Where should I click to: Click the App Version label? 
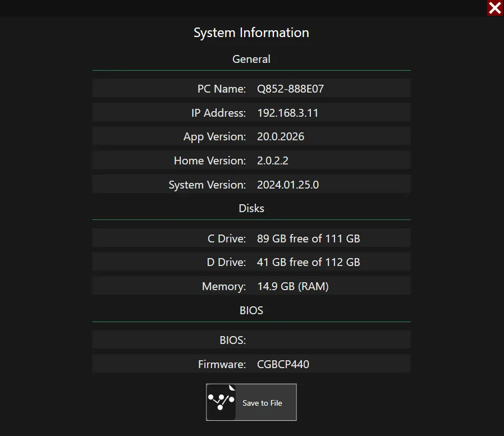pyautogui.click(x=214, y=136)
